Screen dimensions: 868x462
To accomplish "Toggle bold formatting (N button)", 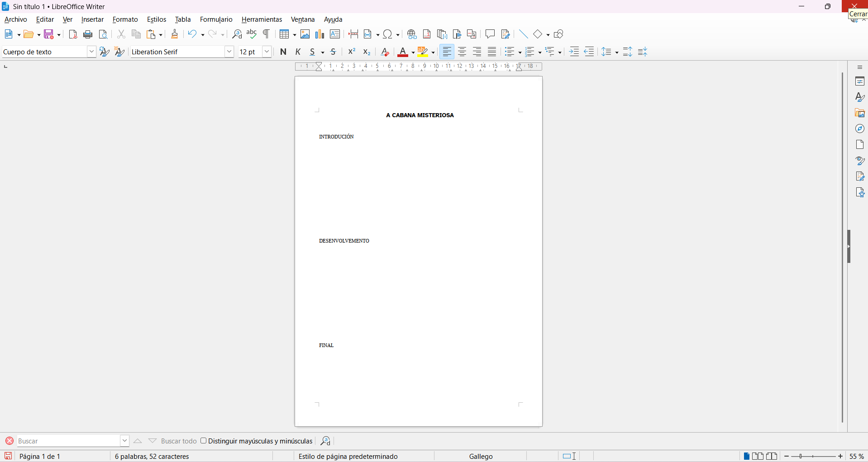I will tap(283, 52).
